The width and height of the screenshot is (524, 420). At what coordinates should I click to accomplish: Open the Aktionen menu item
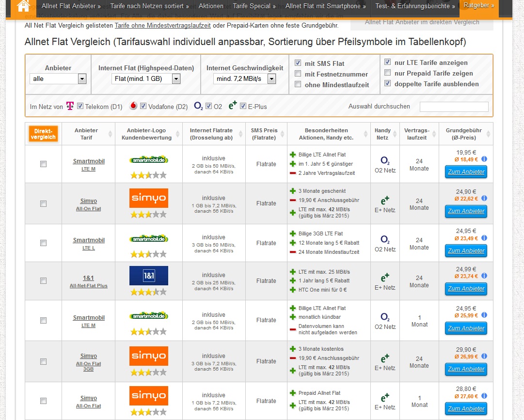[x=211, y=6]
